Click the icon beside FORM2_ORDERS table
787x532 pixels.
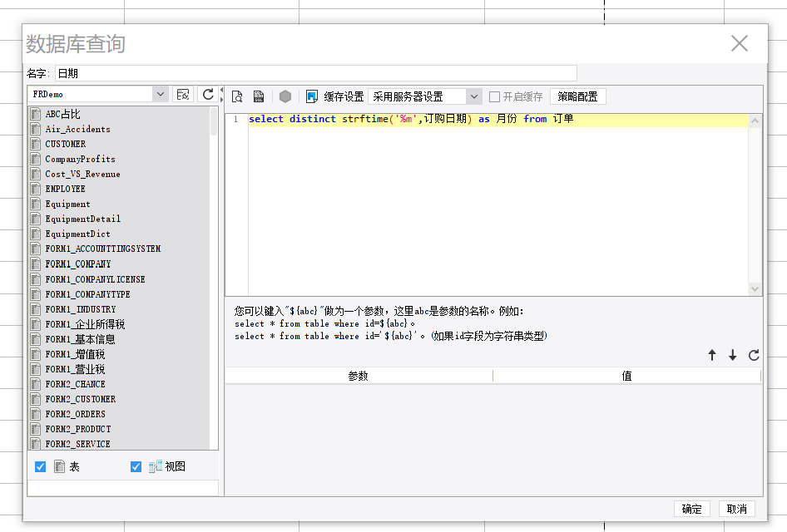pos(36,414)
